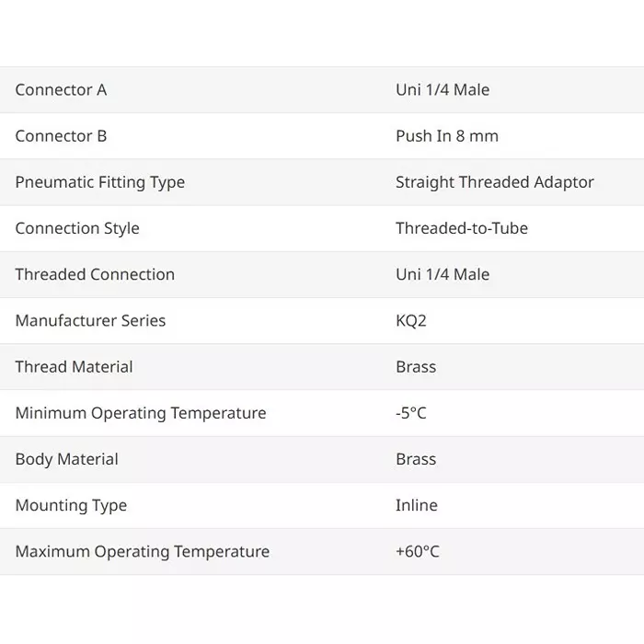Click the Connector A label
Viewport: 644px width, 644px height.
point(61,90)
